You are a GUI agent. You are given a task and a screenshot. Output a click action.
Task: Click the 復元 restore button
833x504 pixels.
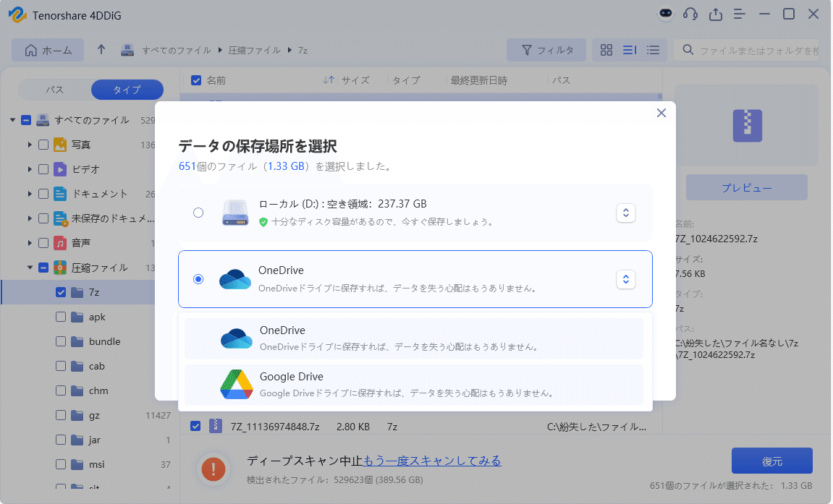(x=771, y=461)
